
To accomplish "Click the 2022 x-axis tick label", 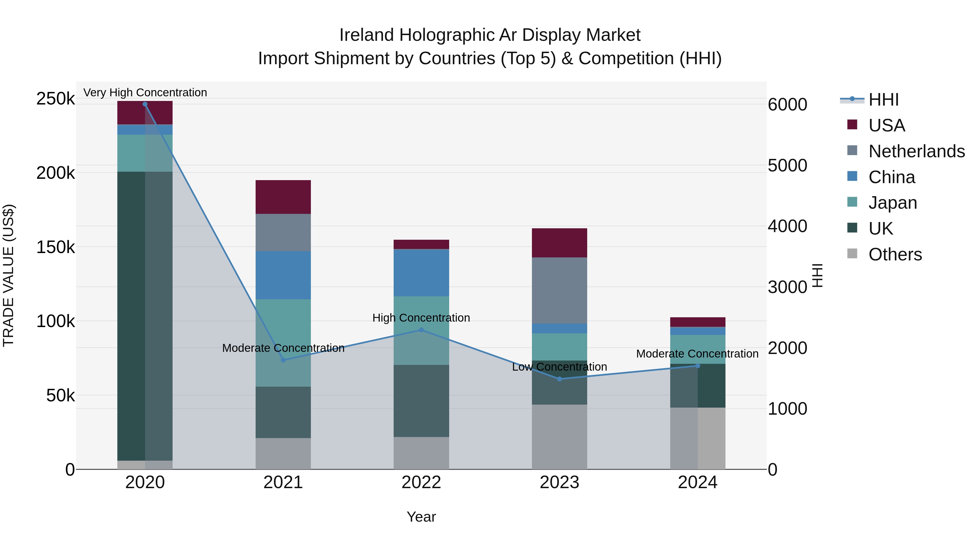I will point(421,482).
